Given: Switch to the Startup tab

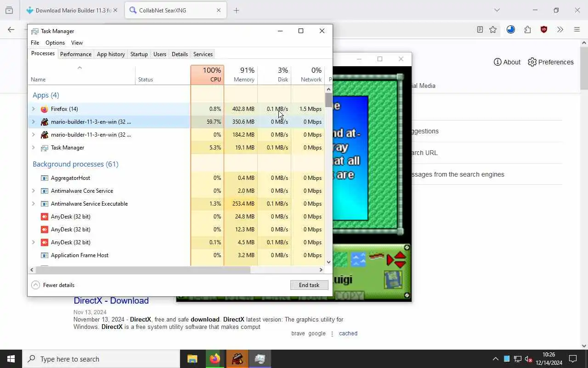Looking at the screenshot, I should [139, 54].
